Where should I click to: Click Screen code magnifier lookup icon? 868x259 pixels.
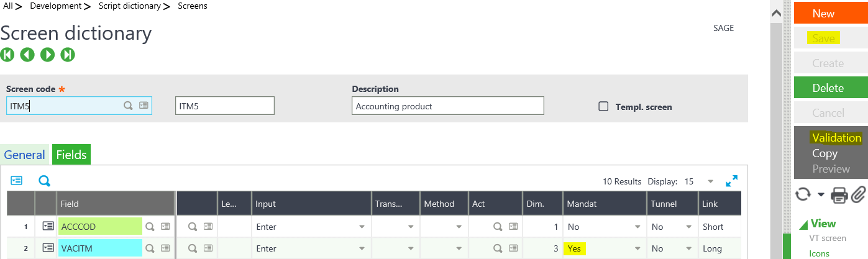point(128,106)
